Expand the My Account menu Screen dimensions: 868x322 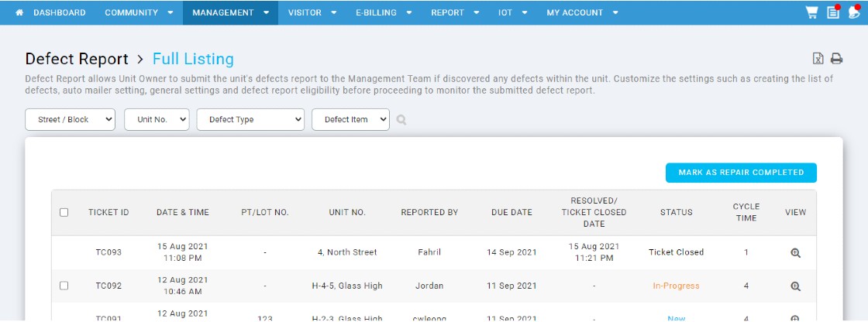pyautogui.click(x=582, y=12)
